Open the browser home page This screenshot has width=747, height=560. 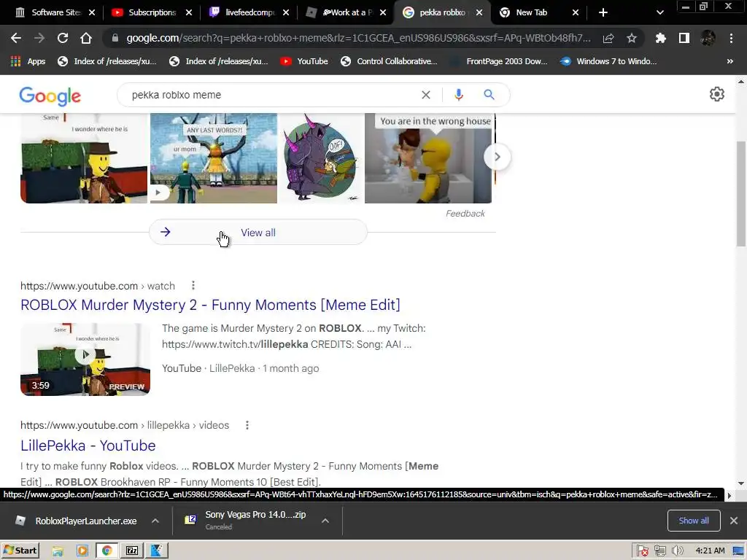pos(86,38)
